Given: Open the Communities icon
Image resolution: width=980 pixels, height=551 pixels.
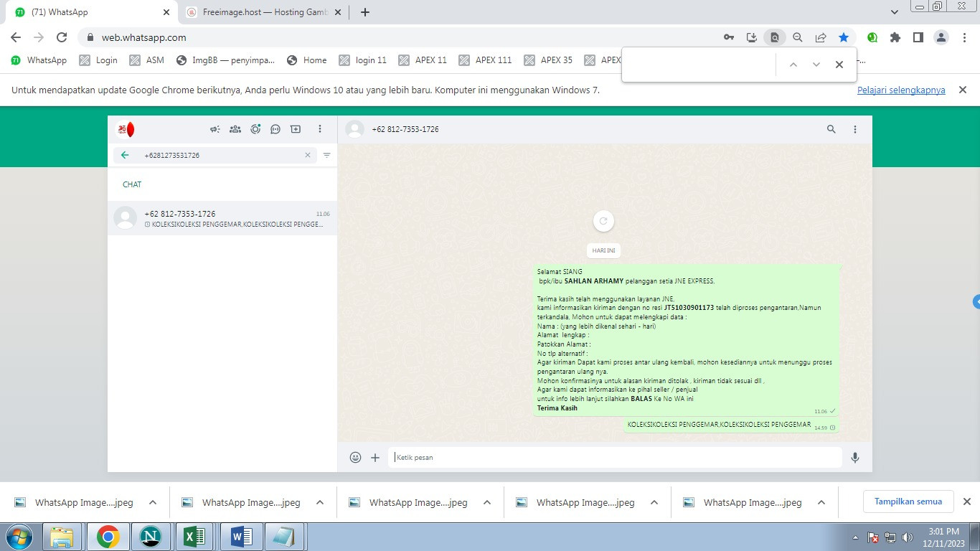Looking at the screenshot, I should click(235, 129).
